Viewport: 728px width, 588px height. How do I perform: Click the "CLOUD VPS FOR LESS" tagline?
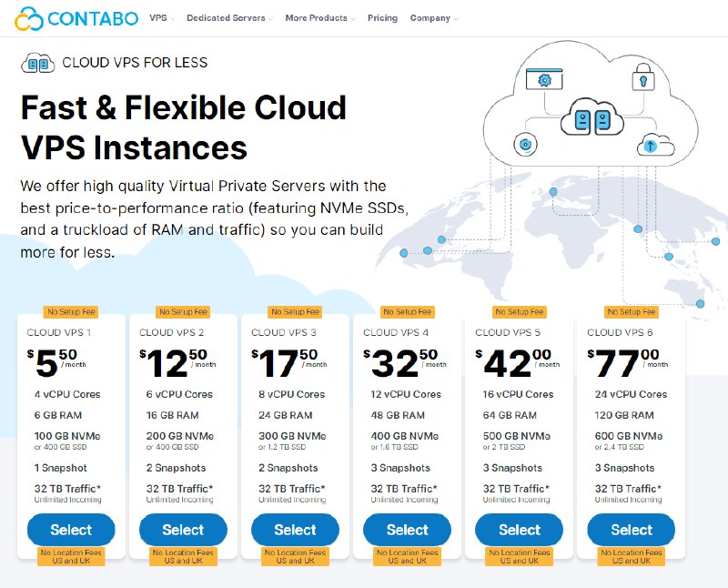[x=135, y=63]
